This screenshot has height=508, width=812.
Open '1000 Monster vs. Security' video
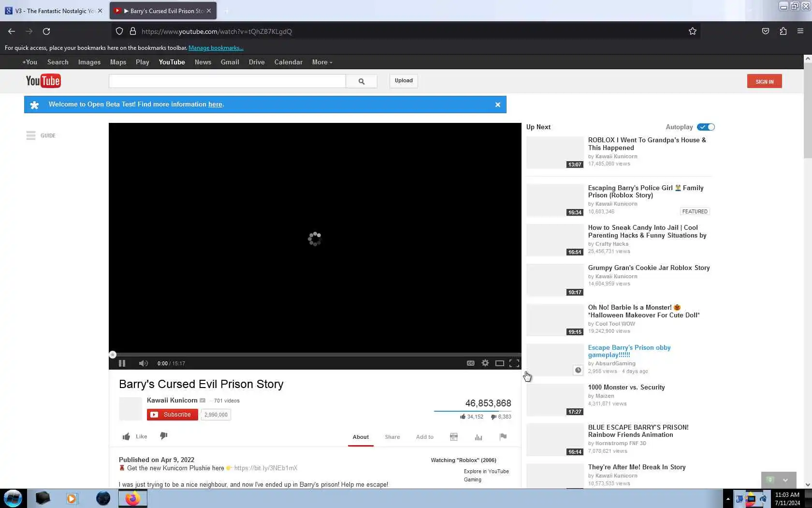coord(626,387)
